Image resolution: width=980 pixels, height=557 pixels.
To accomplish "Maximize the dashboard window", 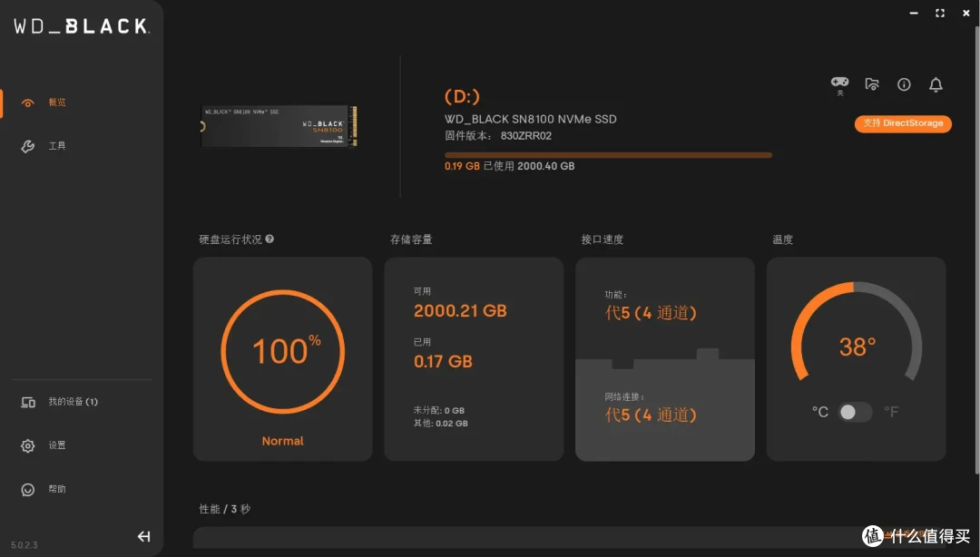I will click(x=940, y=13).
